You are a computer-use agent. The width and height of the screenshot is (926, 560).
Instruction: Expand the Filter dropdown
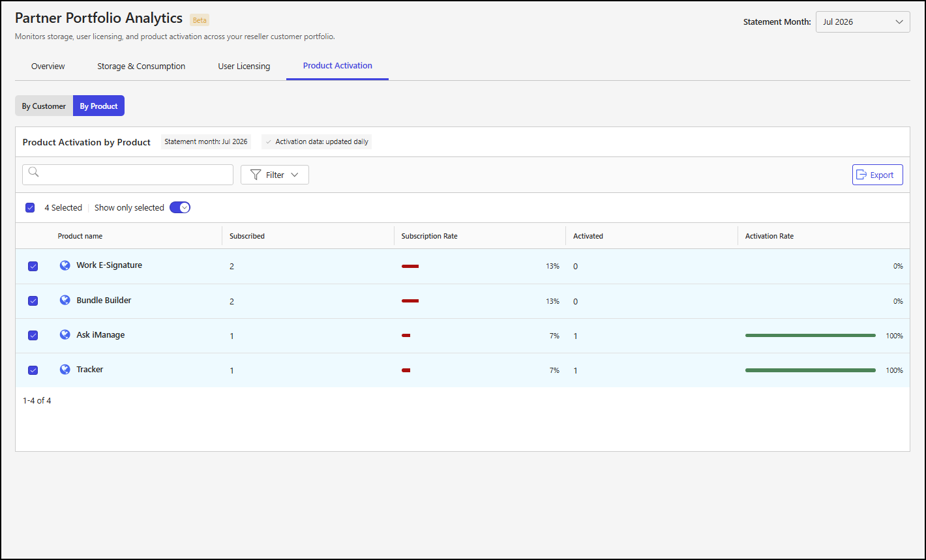(275, 175)
